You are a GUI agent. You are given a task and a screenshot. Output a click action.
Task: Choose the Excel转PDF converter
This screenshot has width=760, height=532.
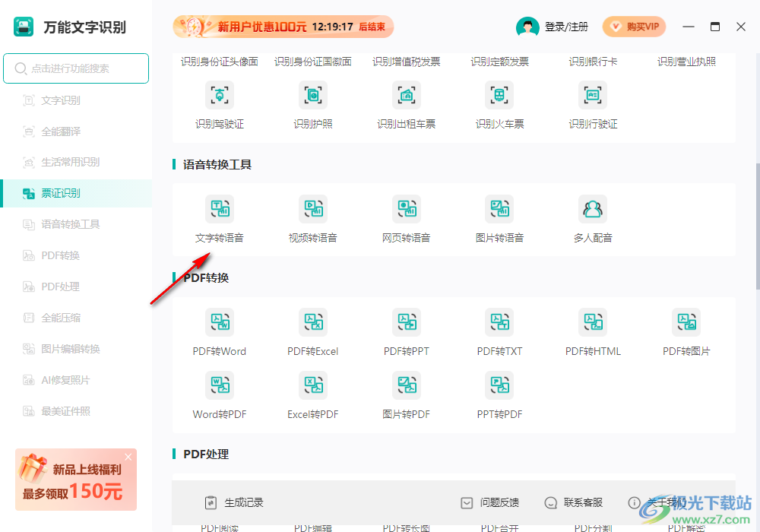pos(313,396)
